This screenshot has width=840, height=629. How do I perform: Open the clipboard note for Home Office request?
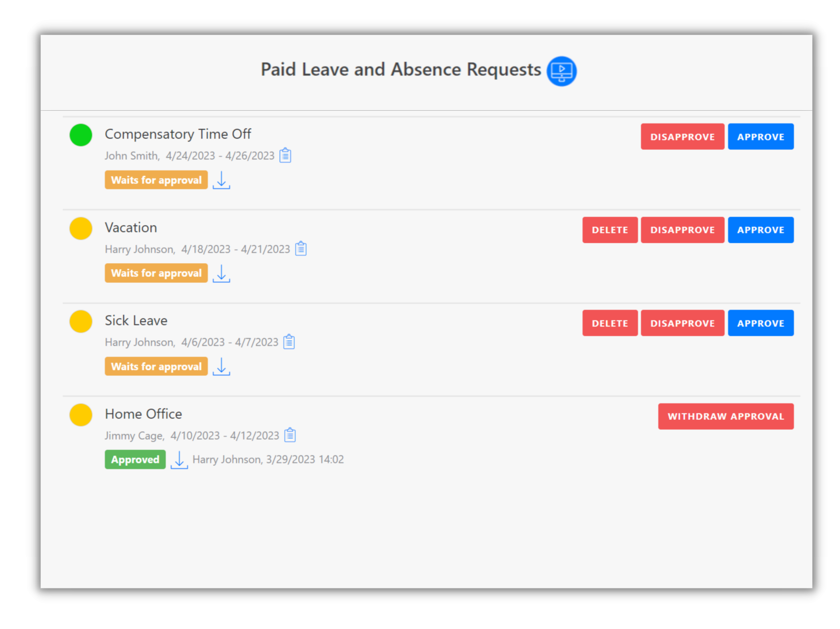(290, 435)
